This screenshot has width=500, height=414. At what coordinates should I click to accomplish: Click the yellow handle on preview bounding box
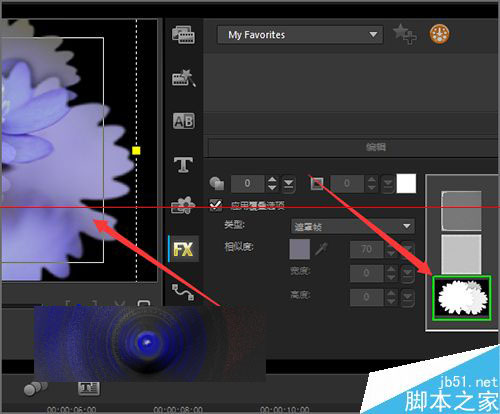136,151
